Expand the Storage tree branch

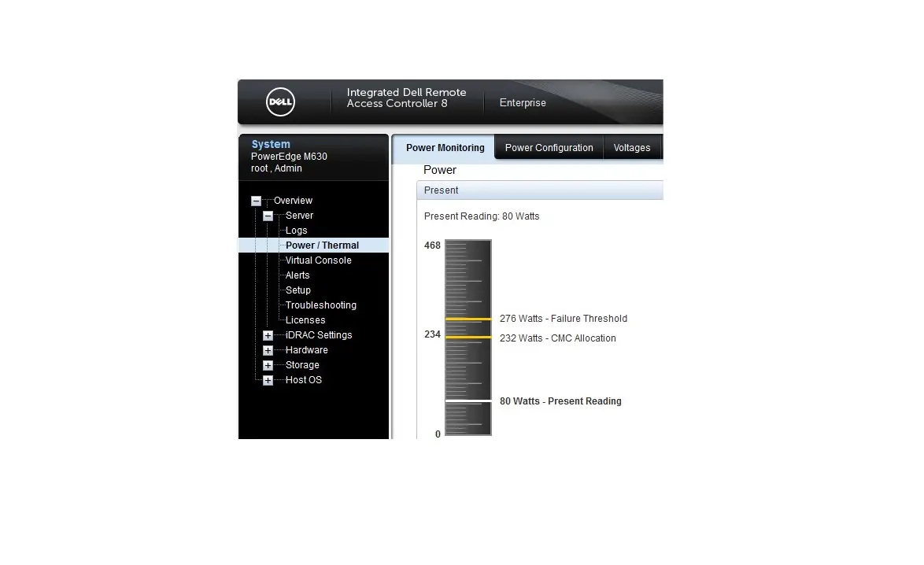[x=268, y=364]
